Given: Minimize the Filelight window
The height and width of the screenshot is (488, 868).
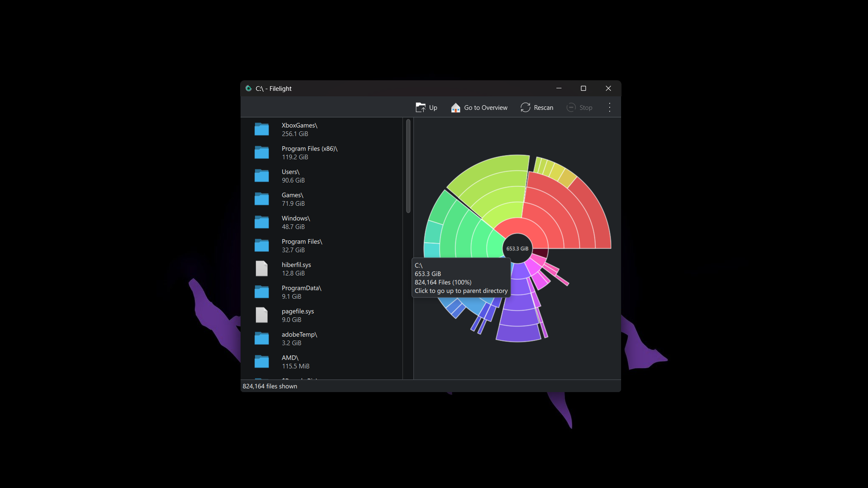Looking at the screenshot, I should tap(559, 88).
